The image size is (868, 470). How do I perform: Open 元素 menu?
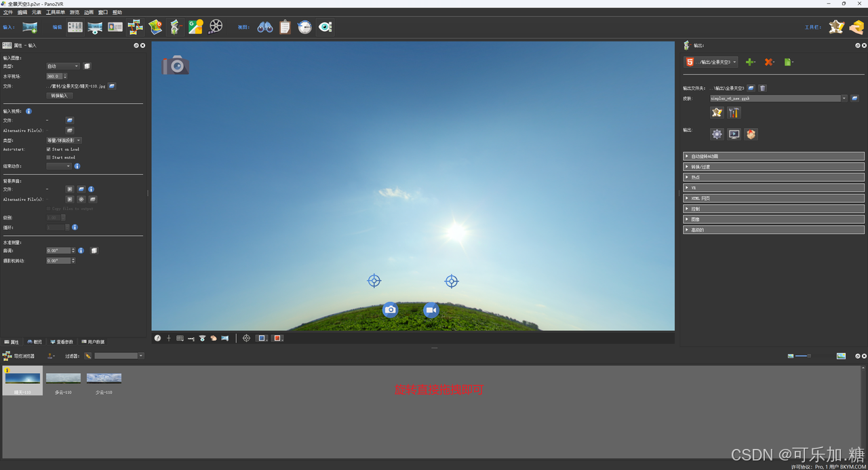click(x=37, y=12)
